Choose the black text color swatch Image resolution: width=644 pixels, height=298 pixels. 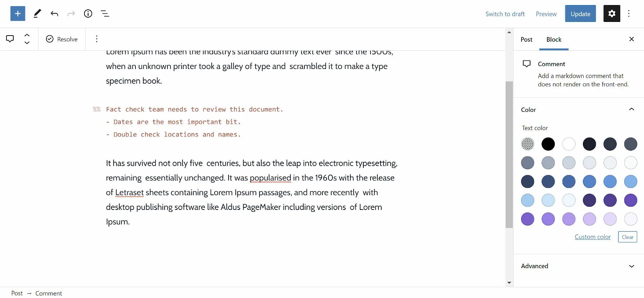coord(548,144)
